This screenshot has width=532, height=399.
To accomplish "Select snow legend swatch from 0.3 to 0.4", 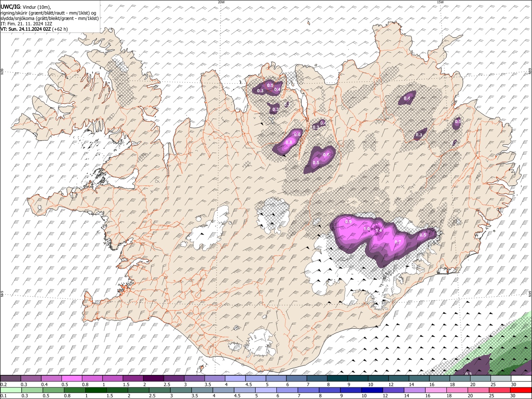I will point(31,378).
